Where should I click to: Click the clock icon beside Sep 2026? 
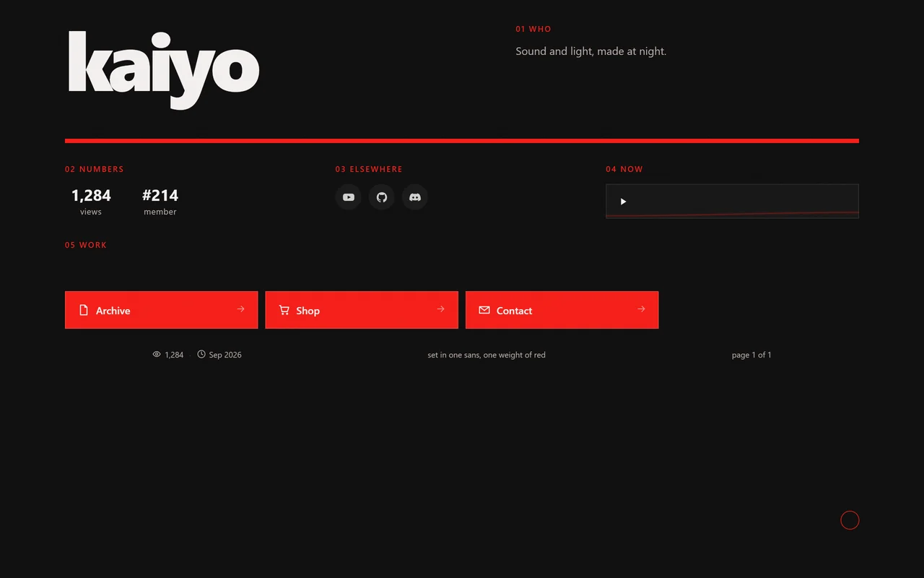pos(201,354)
